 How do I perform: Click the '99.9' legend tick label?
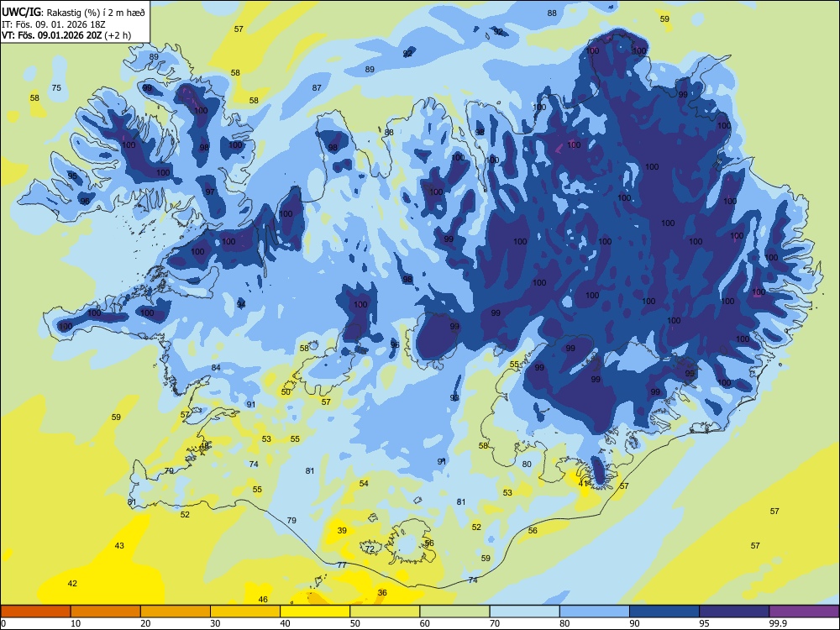(778, 623)
